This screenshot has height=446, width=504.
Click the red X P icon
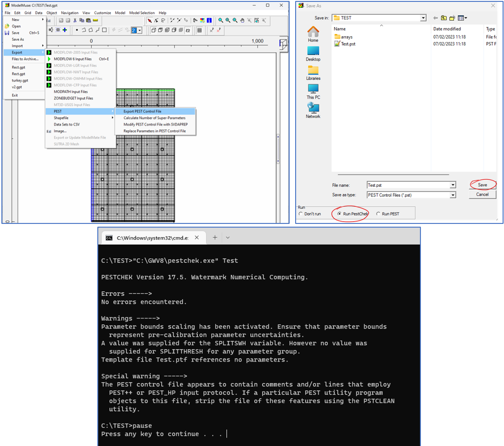[x=218, y=30]
